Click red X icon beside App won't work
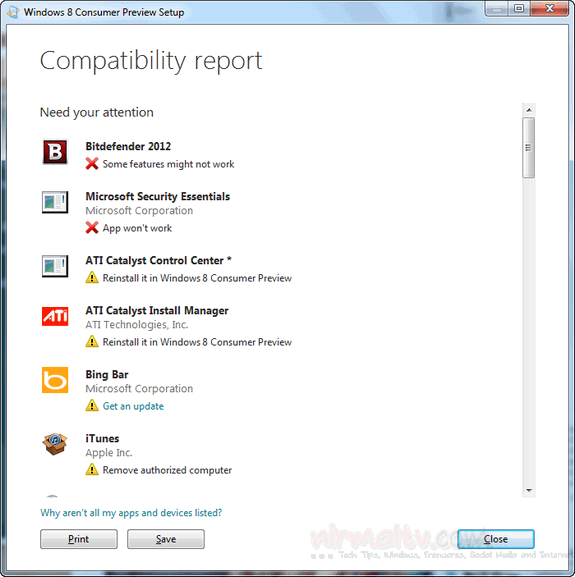 click(x=92, y=227)
